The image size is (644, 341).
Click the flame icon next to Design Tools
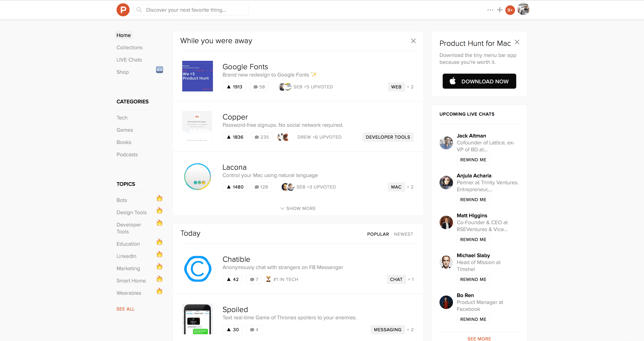tap(160, 210)
